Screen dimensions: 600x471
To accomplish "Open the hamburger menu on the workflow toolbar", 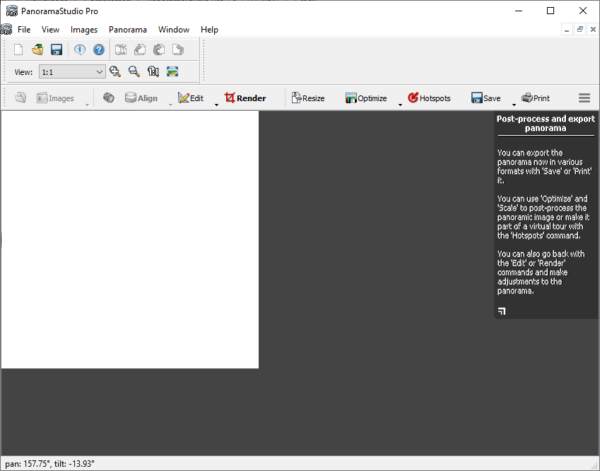I will 584,98.
